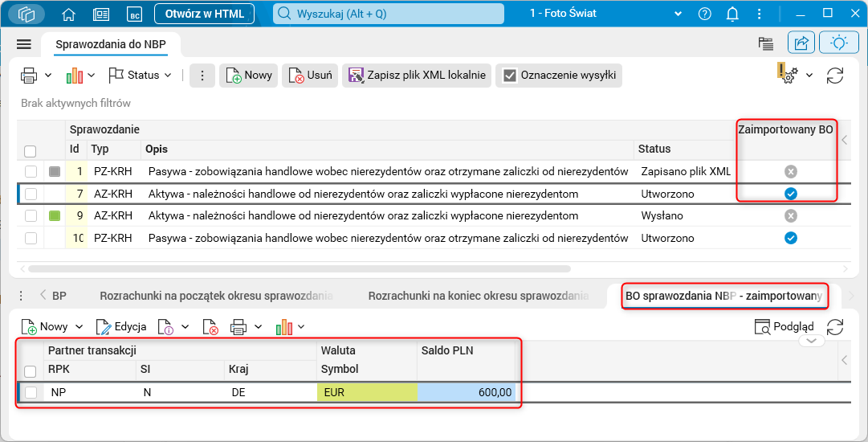868x442 pixels.
Task: Go to the Home icon
Action: tap(68, 14)
